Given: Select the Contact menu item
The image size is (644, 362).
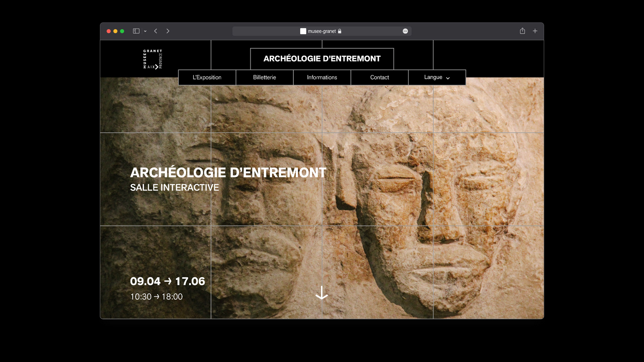Looking at the screenshot, I should click(379, 77).
